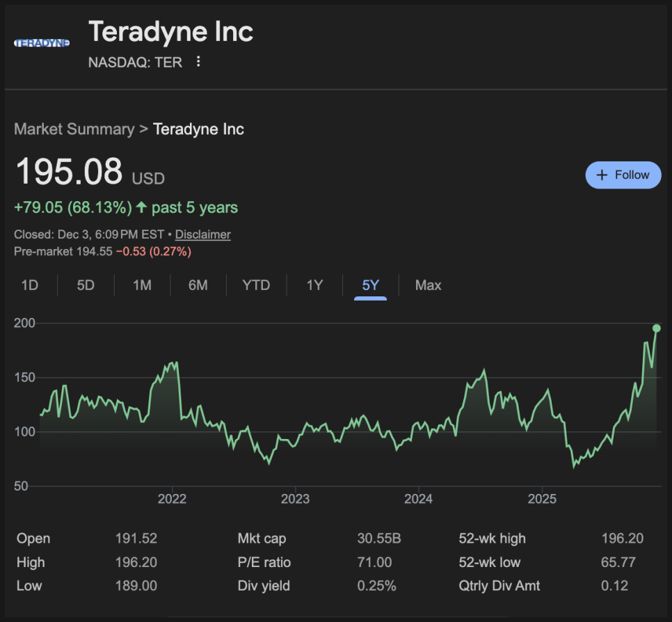Open the three-dot options menu
Screen dimensions: 672x622
pyautogui.click(x=198, y=62)
